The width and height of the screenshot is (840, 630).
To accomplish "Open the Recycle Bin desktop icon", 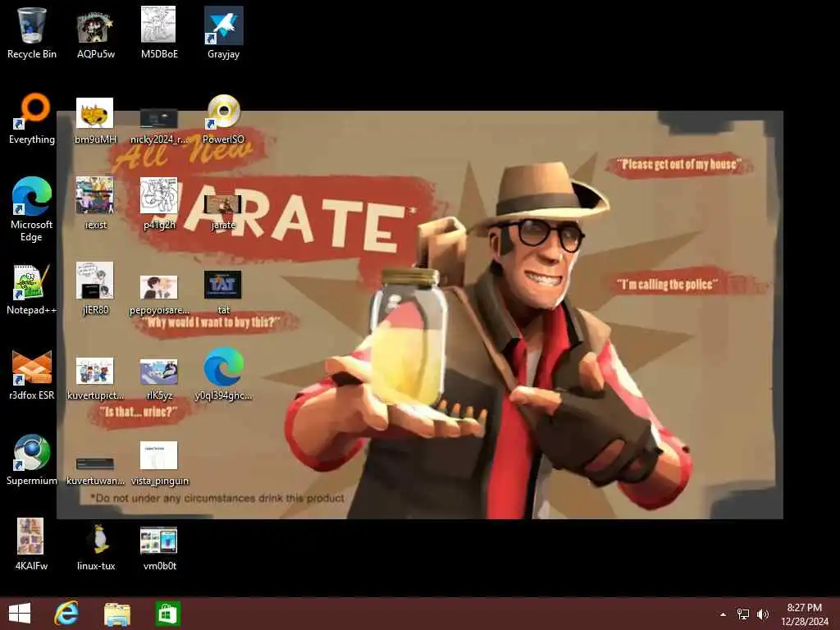I will coord(32,32).
